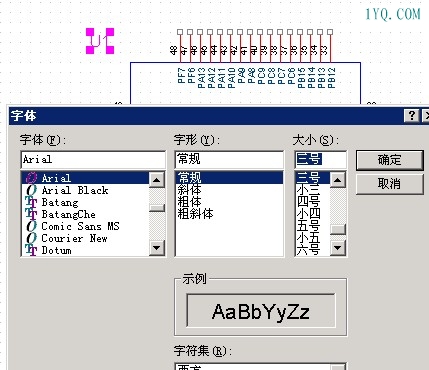Choose 粗体 bold font style

coord(189,202)
